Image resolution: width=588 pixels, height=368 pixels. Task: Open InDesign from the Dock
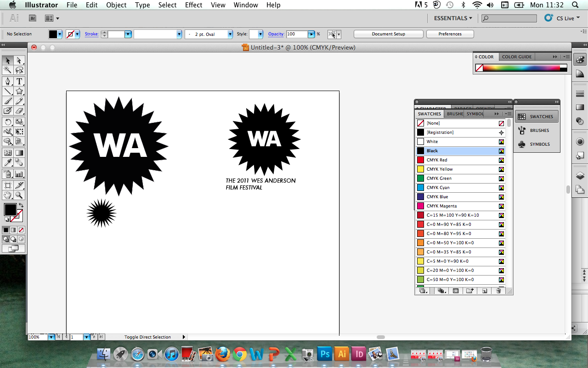pyautogui.click(x=359, y=354)
